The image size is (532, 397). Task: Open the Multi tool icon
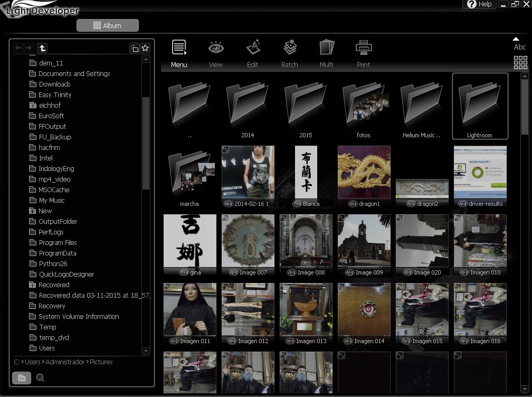tap(327, 53)
